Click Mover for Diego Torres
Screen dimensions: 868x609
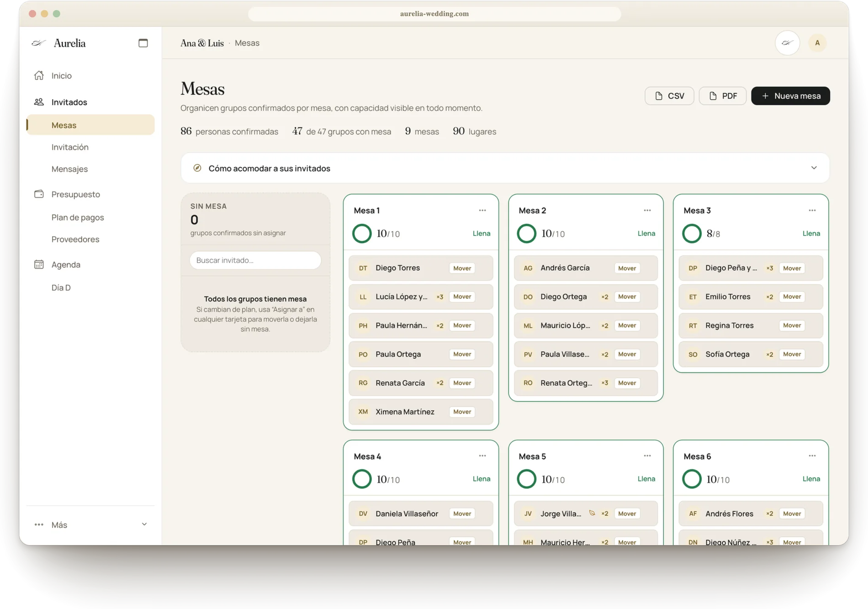click(462, 268)
